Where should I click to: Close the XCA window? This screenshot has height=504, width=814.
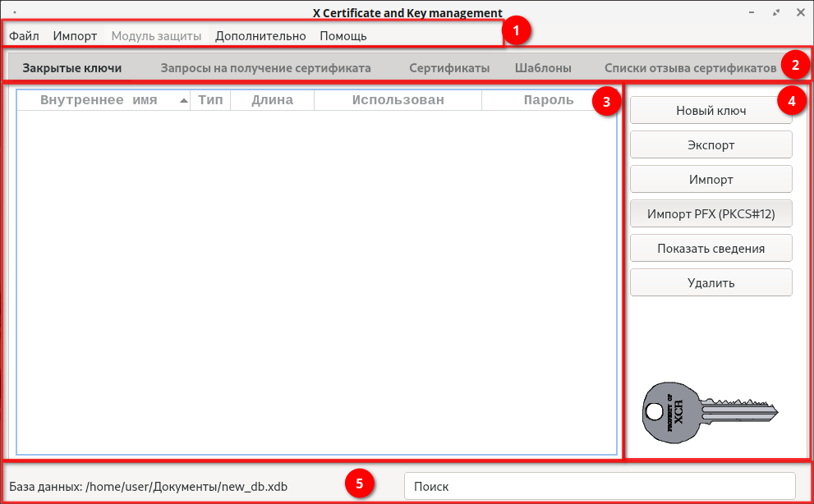[800, 12]
